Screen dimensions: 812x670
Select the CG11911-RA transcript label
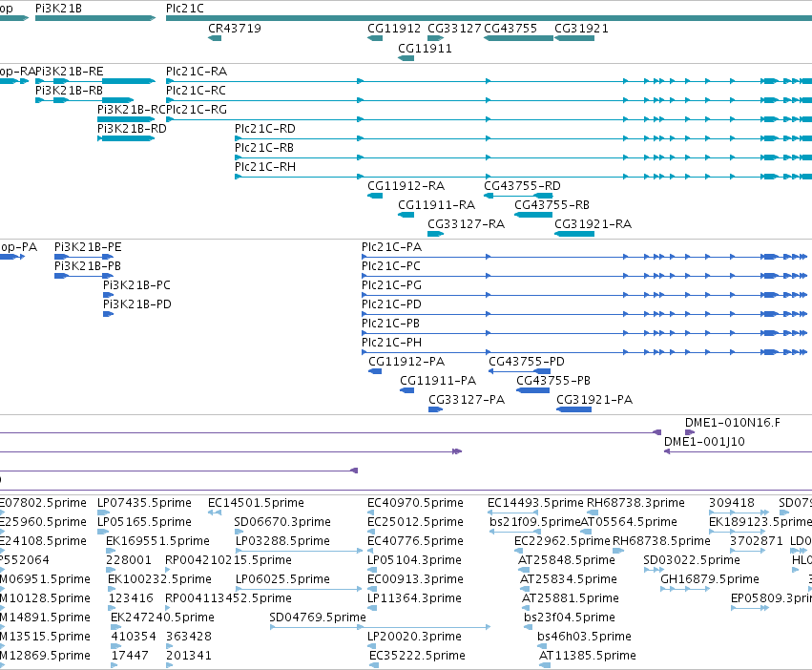[437, 204]
